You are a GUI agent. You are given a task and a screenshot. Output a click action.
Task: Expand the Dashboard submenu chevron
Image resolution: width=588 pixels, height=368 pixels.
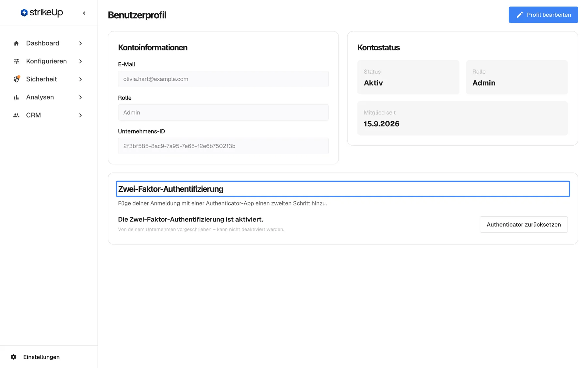pyautogui.click(x=80, y=43)
